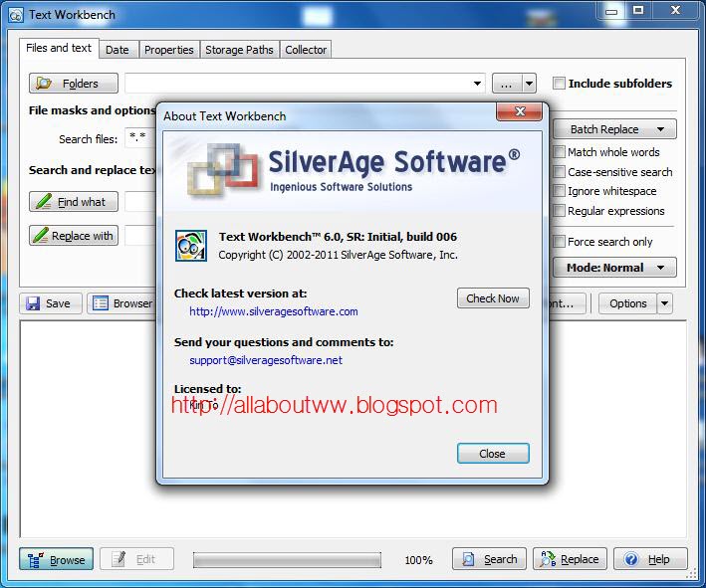Open the Mode: Normal dropdown
This screenshot has width=706, height=588.
(614, 268)
